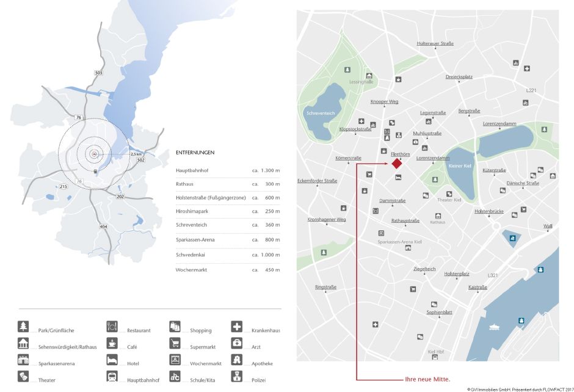
Task: Click the "Ihre neue Mitte." red caption
Action: tap(427, 379)
